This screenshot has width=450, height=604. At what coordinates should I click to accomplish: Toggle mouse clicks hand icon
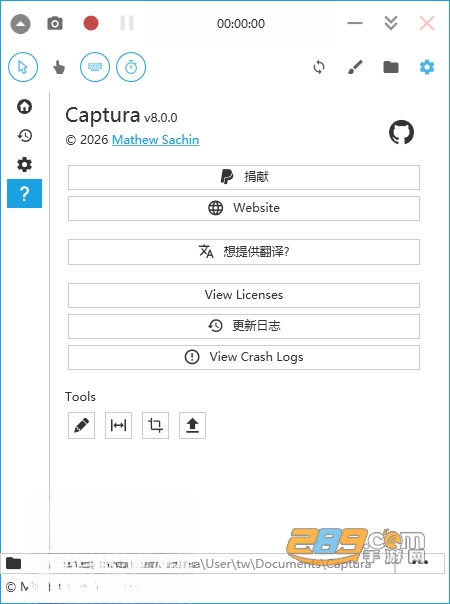click(59, 67)
